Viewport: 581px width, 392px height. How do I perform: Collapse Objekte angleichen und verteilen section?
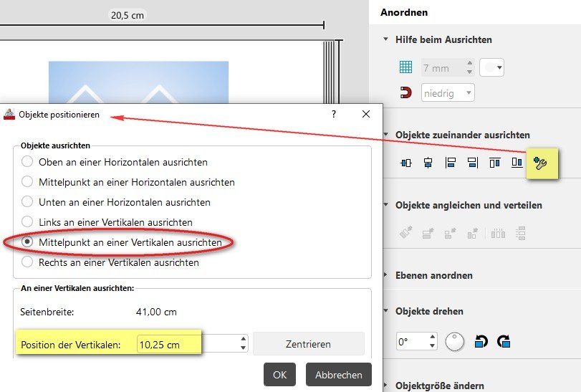point(385,204)
